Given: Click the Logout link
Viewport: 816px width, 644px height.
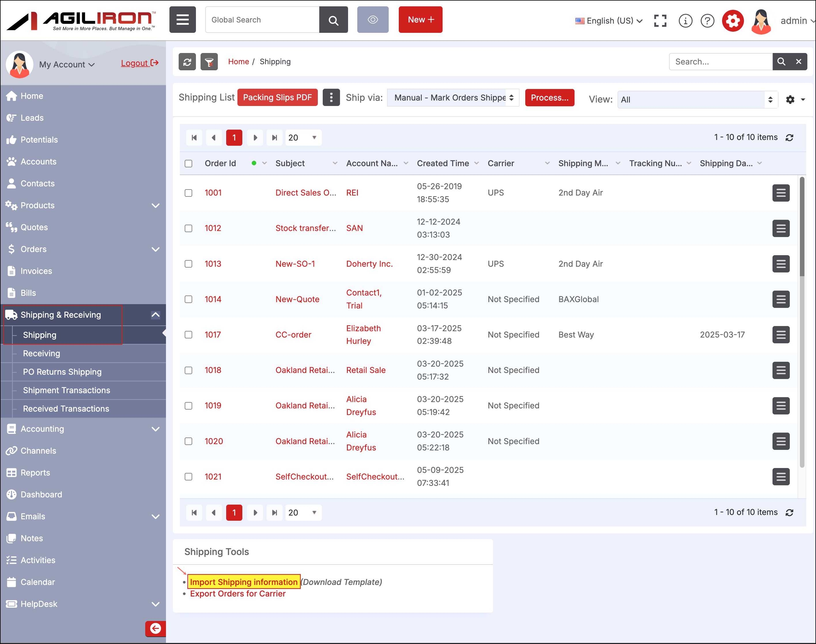Looking at the screenshot, I should [139, 63].
